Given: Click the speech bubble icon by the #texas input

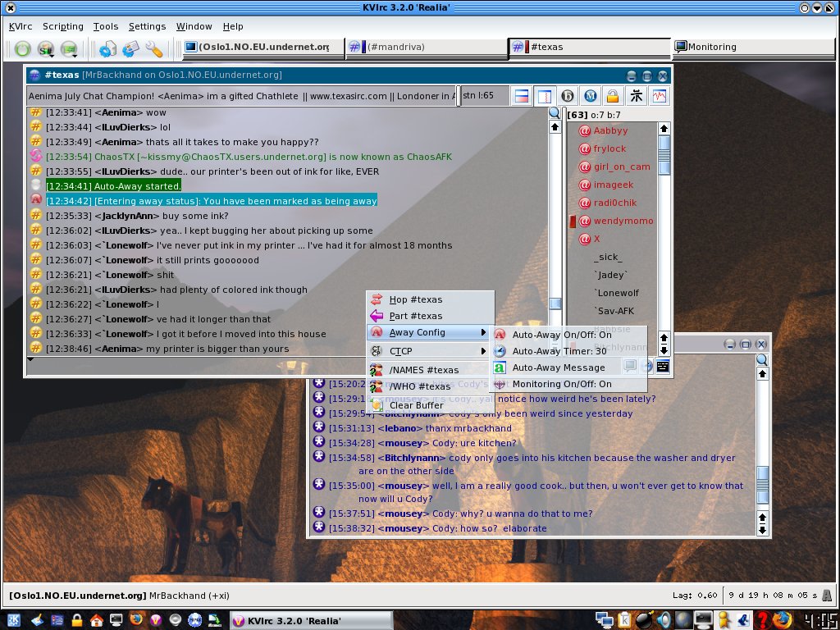Looking at the screenshot, I should pos(630,366).
